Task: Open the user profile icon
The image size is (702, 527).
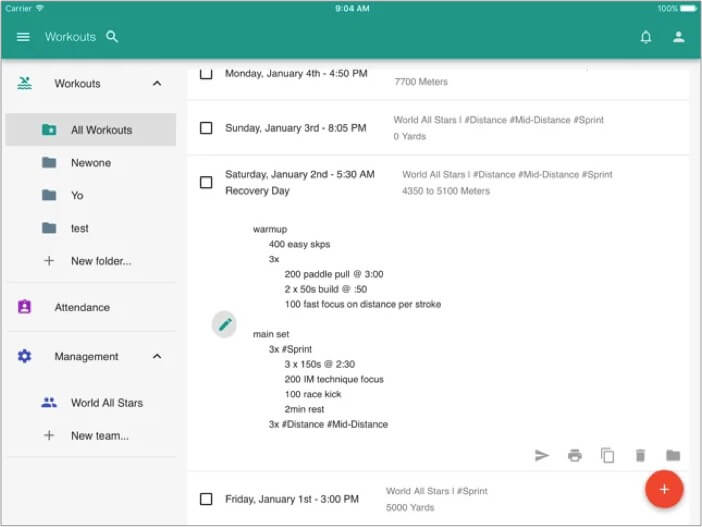Action: pyautogui.click(x=679, y=37)
